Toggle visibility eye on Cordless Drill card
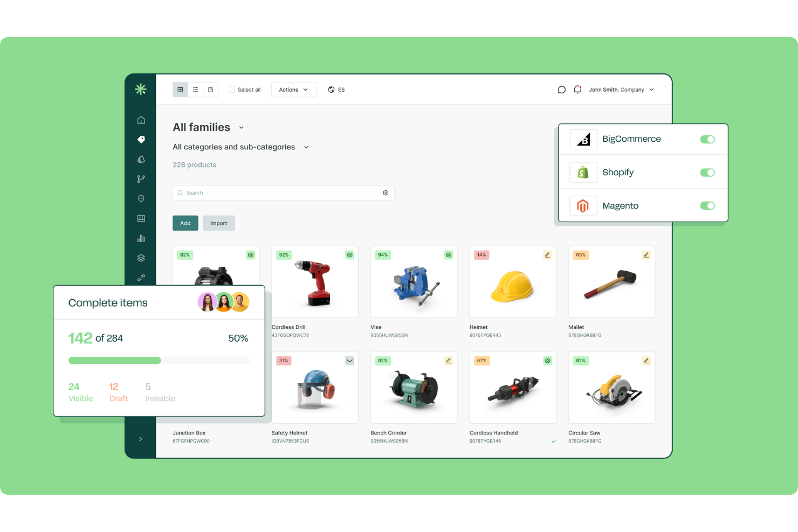Viewport: 798px width, 532px height. pos(349,255)
